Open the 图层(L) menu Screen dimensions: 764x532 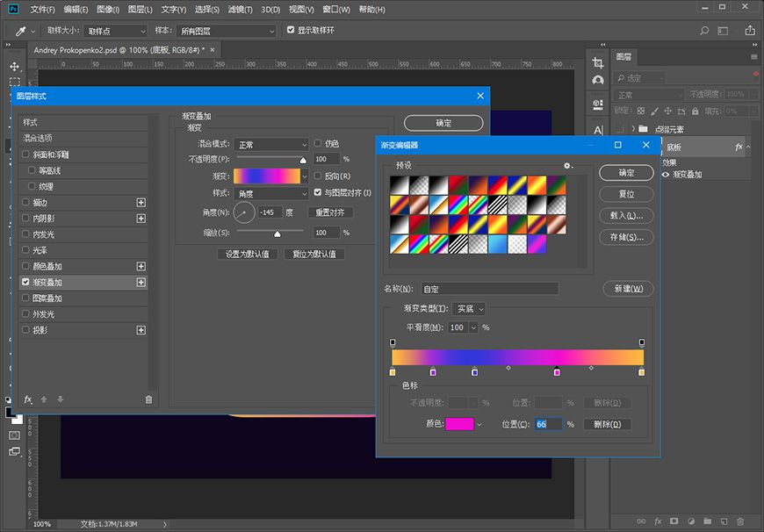click(141, 10)
